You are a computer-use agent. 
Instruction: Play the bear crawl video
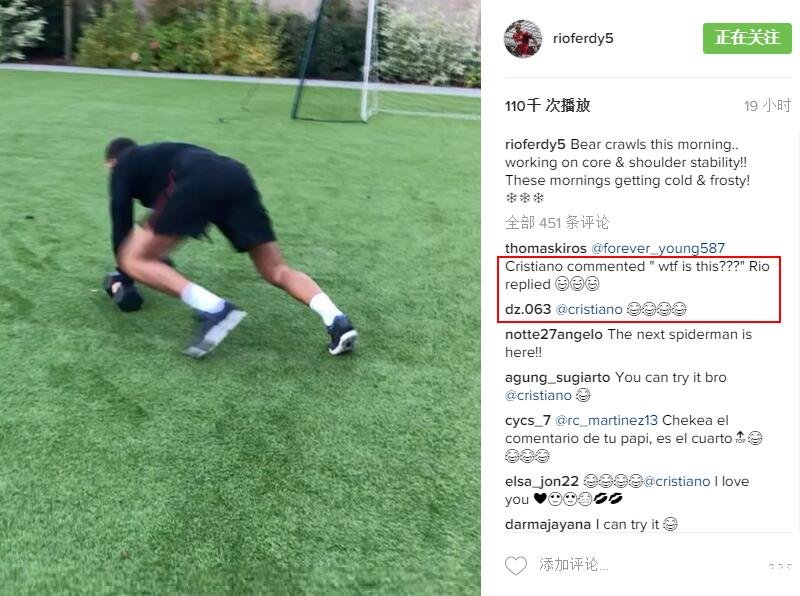point(240,298)
